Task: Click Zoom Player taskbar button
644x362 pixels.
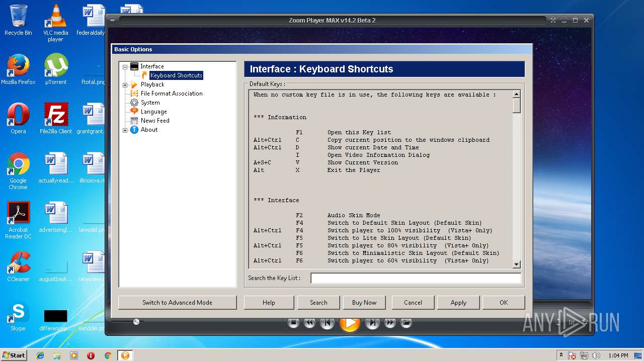Action: (x=125, y=355)
